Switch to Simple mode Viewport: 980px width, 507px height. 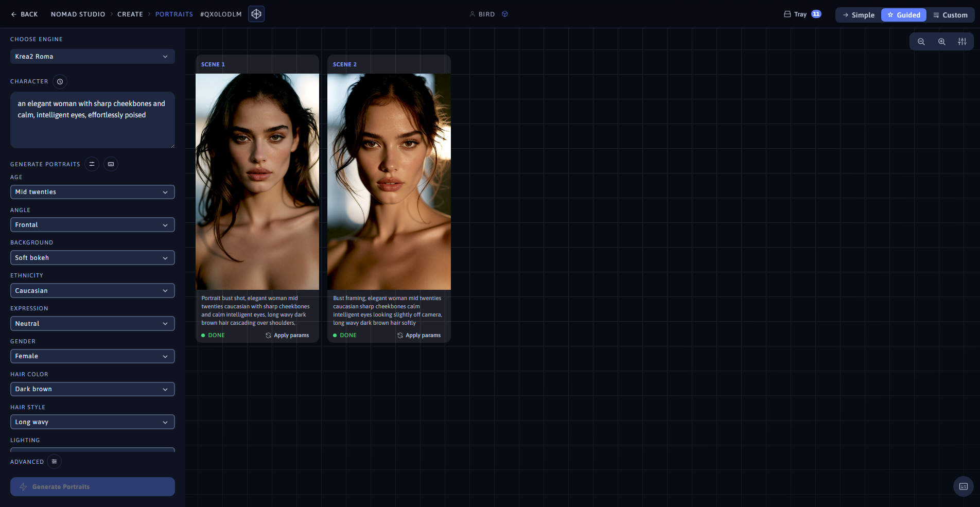pos(859,15)
